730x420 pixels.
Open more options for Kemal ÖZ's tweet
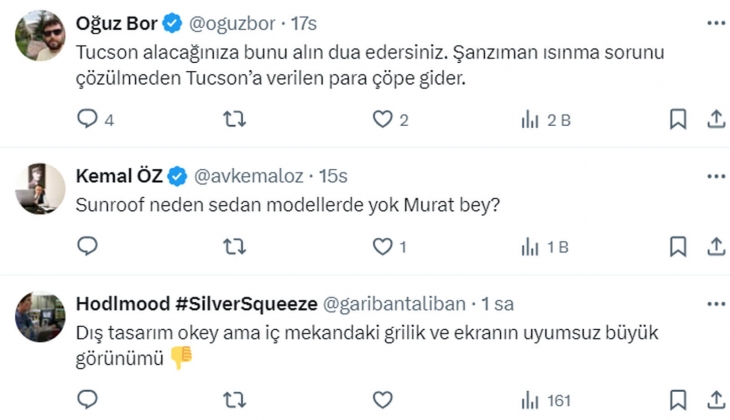[x=716, y=177]
